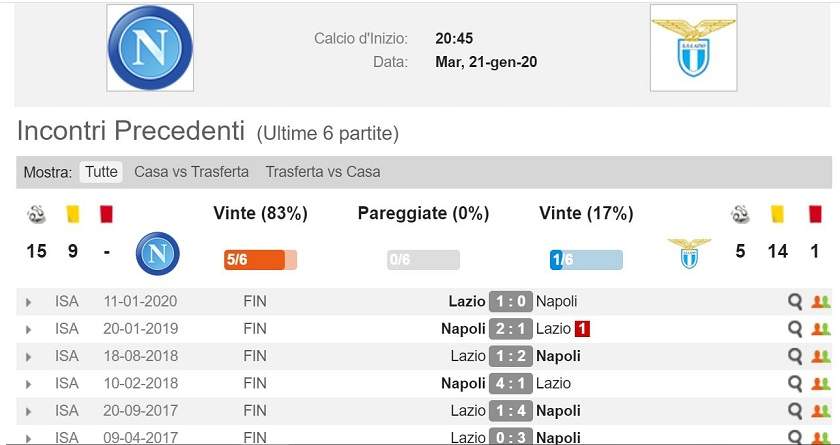Switch the filter to Casa vs Trasferta
840x445 pixels.
click(191, 172)
